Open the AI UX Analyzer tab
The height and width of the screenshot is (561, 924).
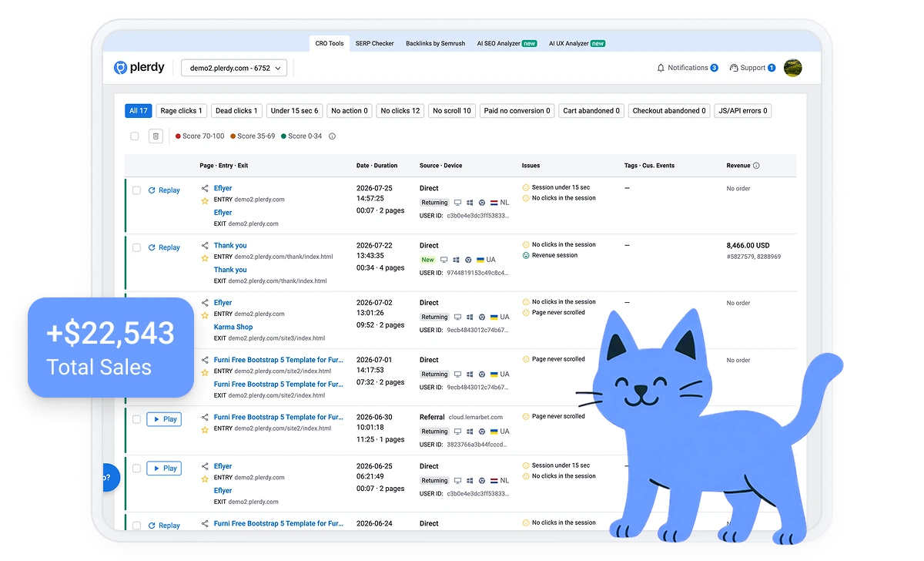point(577,43)
